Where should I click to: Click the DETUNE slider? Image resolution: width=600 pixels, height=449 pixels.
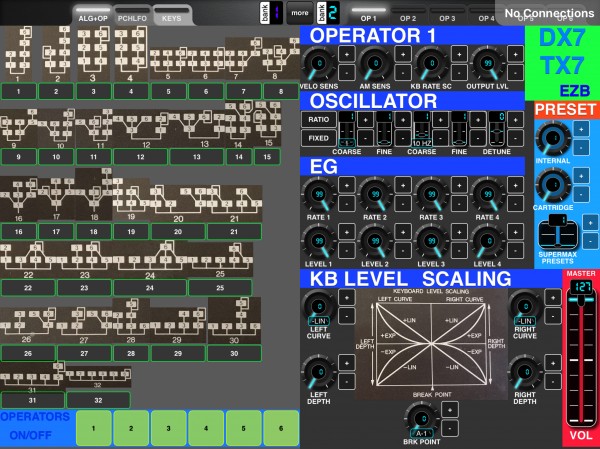coord(496,129)
